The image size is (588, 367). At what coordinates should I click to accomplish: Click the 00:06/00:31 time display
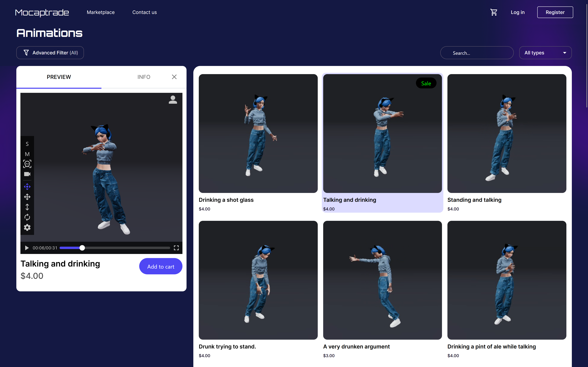click(x=45, y=248)
